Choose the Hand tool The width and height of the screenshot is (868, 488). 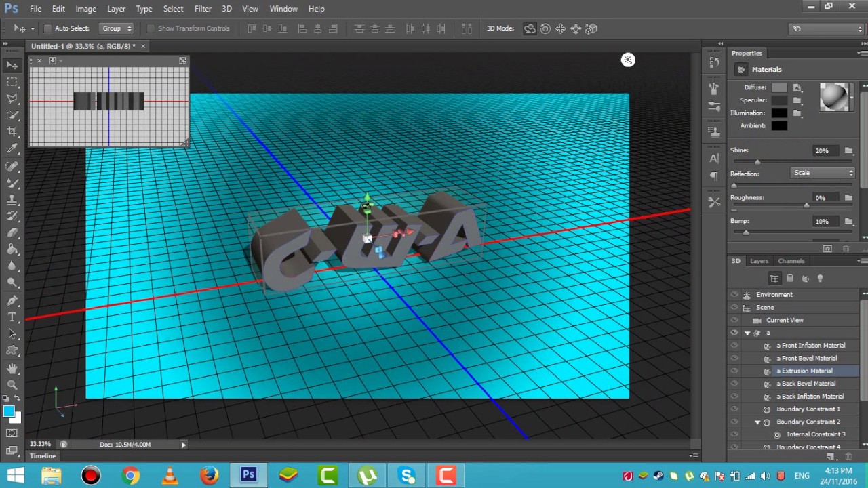click(12, 368)
